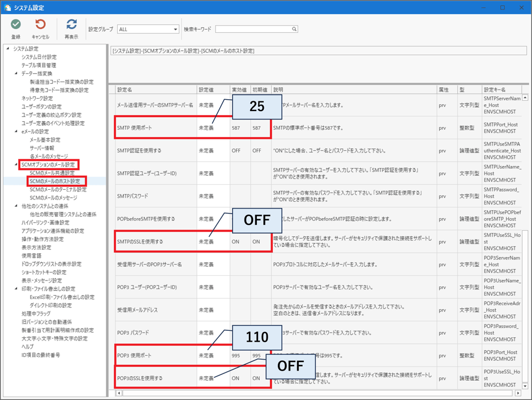The image size is (532, 400).
Task: Select ダイレクト印刷の設定 tree item
Action: point(51,305)
